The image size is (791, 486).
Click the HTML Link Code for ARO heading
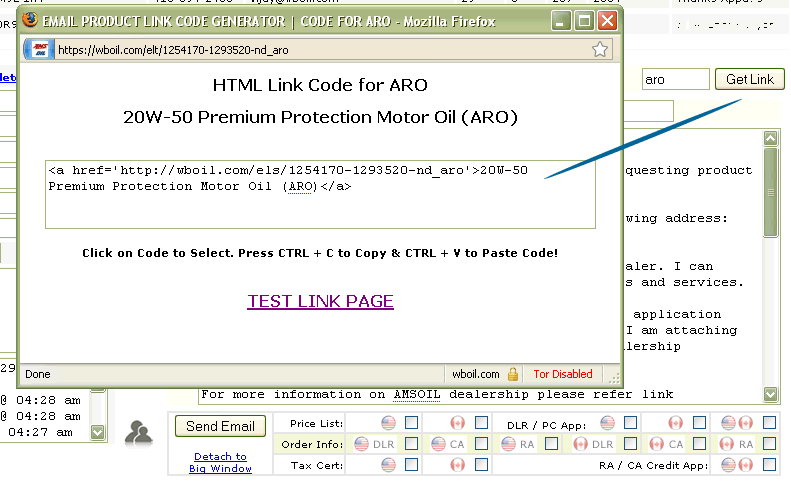point(320,85)
